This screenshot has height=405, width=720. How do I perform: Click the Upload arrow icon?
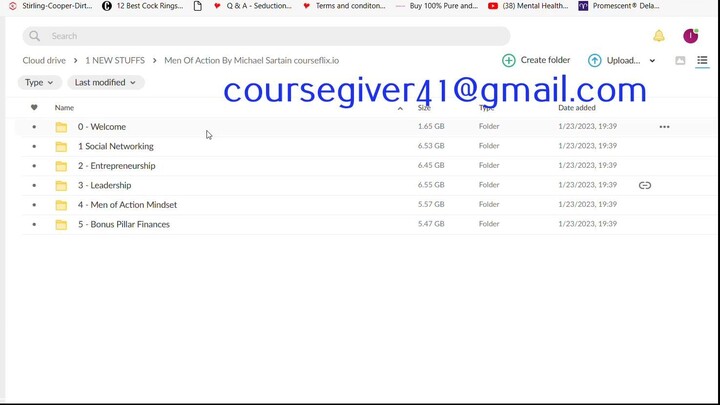click(594, 60)
